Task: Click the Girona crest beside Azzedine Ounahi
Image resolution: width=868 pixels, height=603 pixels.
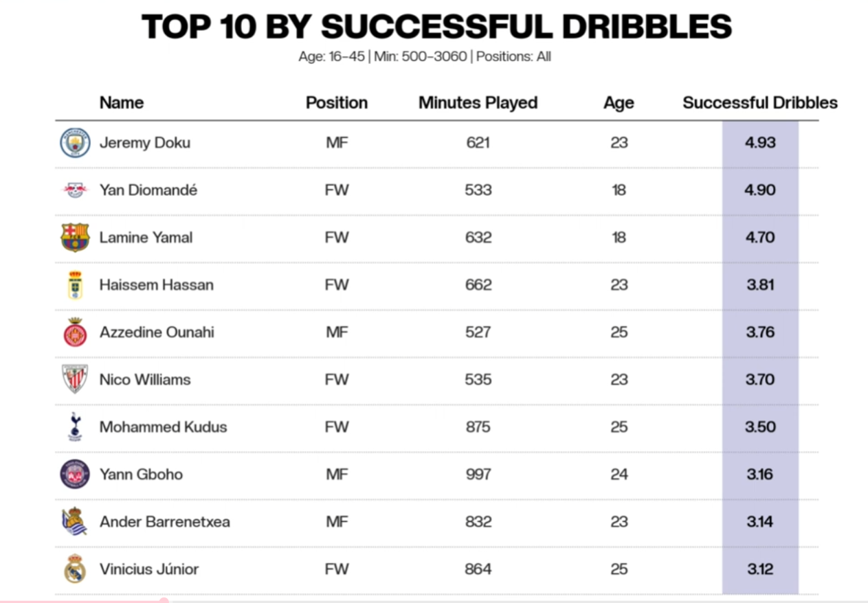Action: tap(75, 332)
